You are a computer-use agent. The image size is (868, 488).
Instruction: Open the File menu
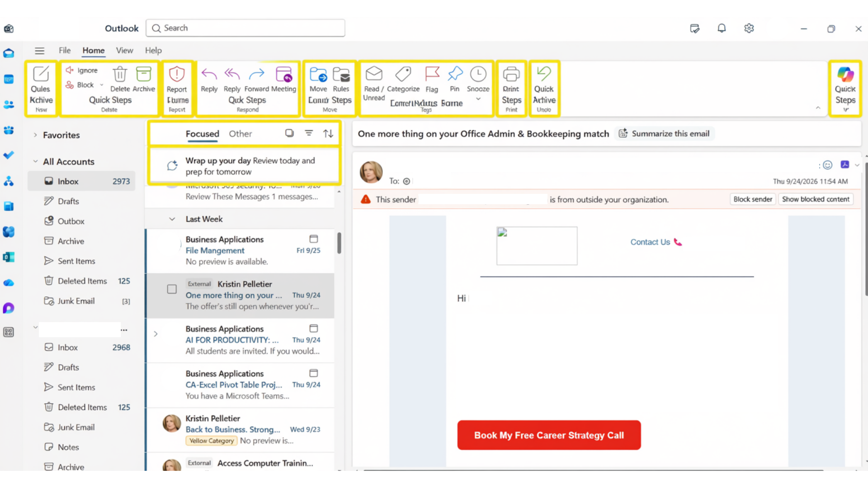[x=65, y=51]
